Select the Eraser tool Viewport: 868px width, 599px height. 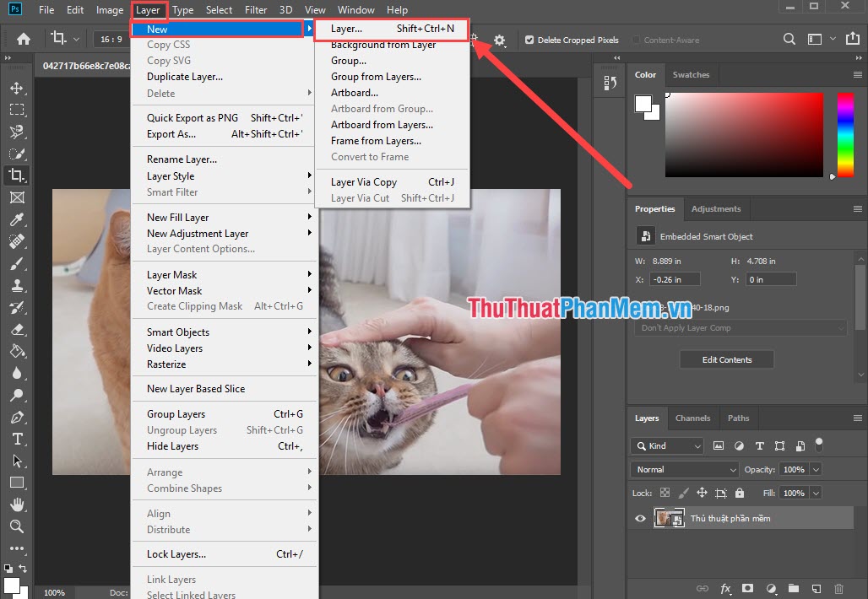18,329
